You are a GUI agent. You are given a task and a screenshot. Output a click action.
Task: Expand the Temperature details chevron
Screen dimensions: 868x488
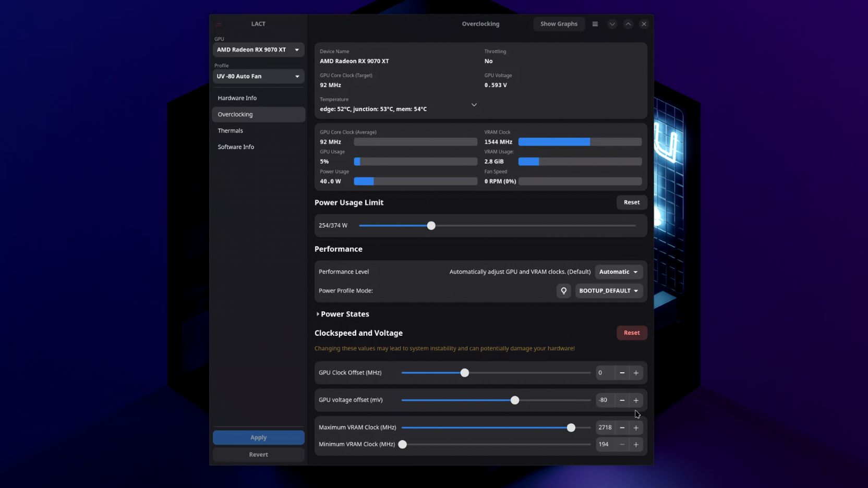tap(474, 105)
